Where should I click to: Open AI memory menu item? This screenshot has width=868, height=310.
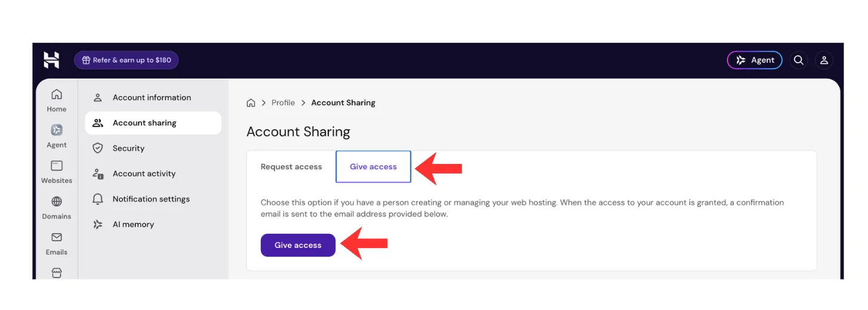(153, 225)
